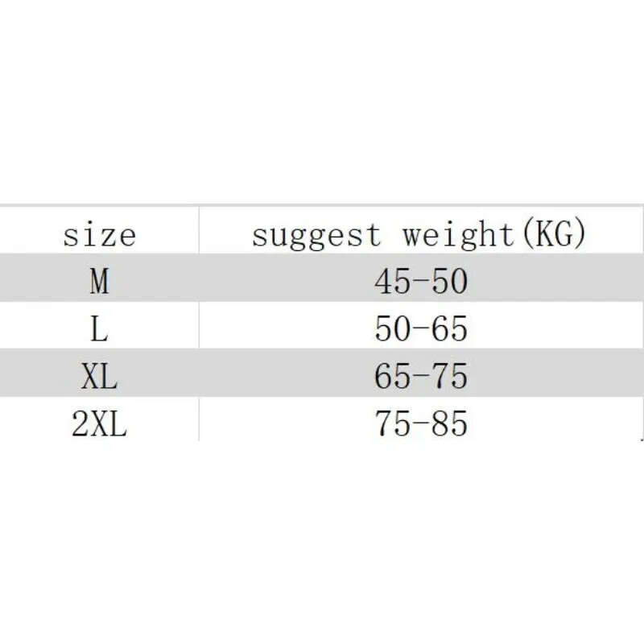Screen dimensions: 644x644
Task: Select the 2XL size cell
Action: point(99,424)
